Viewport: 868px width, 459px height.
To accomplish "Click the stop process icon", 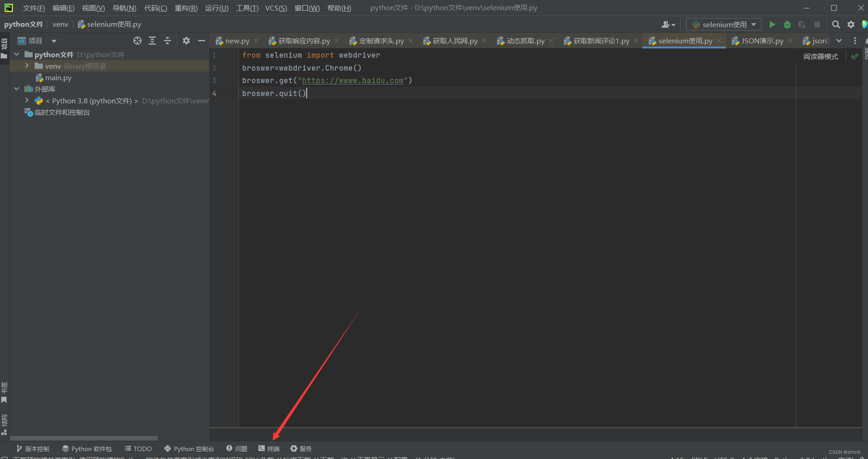I will point(817,24).
